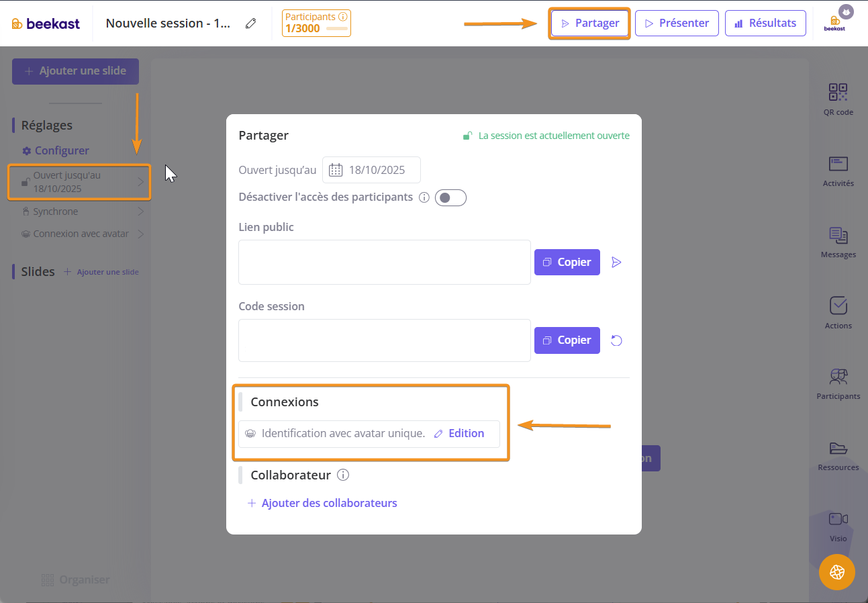Screen dimensions: 868x603
Task: Open the Participants sidebar icon
Action: click(838, 377)
